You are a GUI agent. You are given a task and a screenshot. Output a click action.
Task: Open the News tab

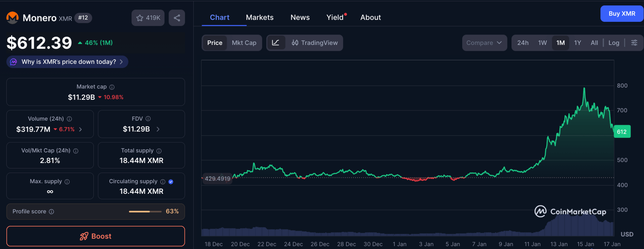[300, 17]
